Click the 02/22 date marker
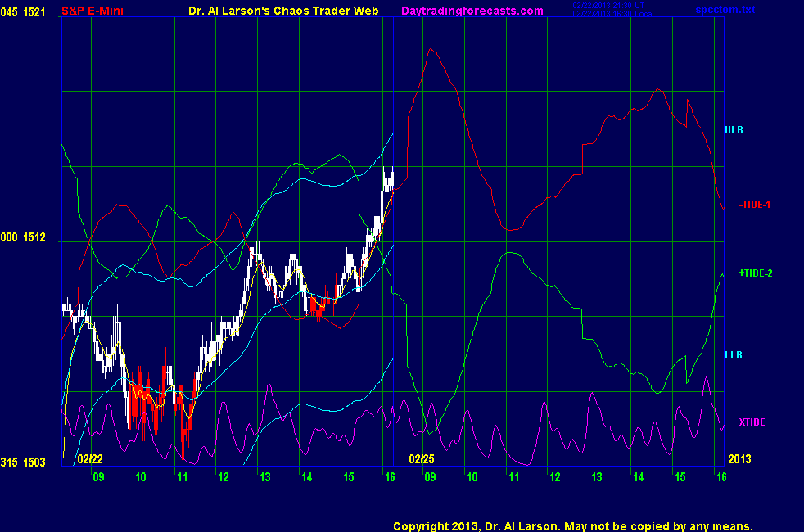Viewport: 804px width, 532px height. (90, 459)
